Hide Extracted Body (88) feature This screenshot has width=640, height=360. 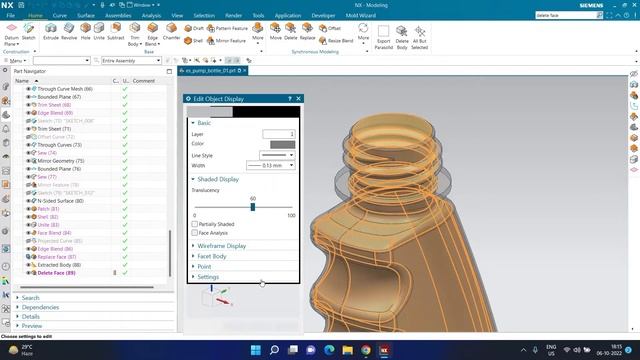pyautogui.click(x=28, y=265)
